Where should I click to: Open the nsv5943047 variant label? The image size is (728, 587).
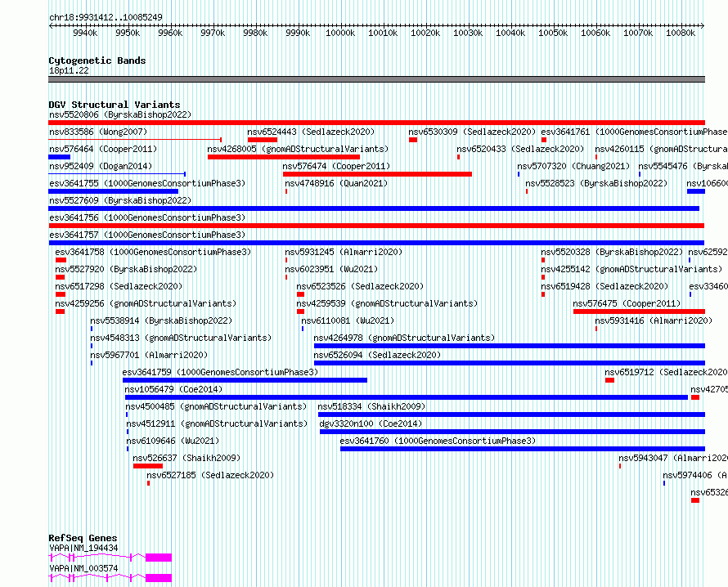point(673,458)
